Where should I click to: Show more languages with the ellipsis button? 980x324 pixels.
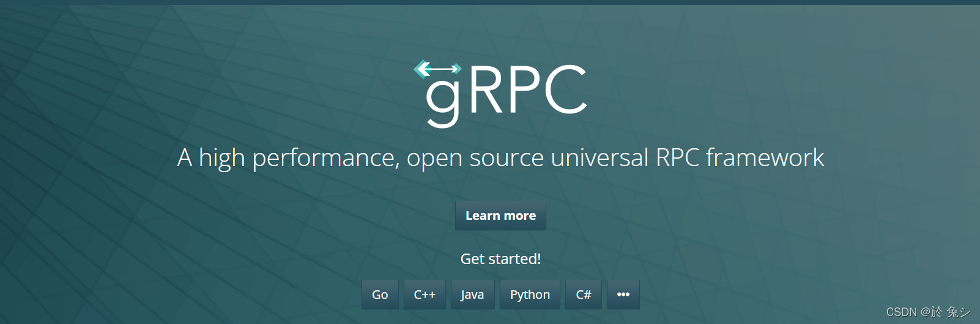point(623,295)
